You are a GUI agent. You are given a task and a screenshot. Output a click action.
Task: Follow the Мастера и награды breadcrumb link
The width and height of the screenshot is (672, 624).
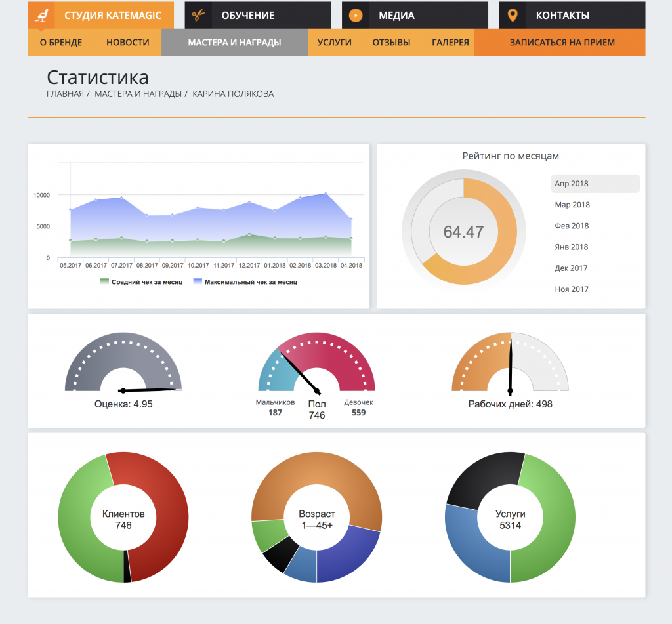pyautogui.click(x=138, y=94)
